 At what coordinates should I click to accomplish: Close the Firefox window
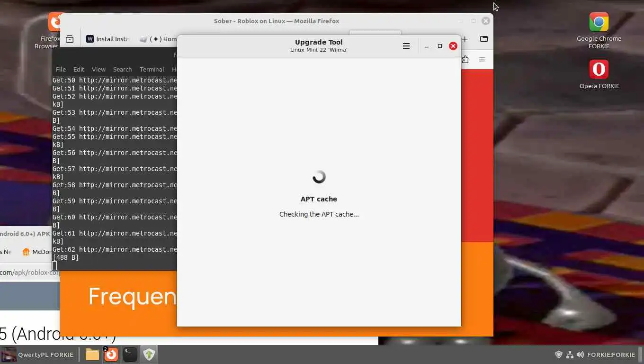click(x=485, y=21)
